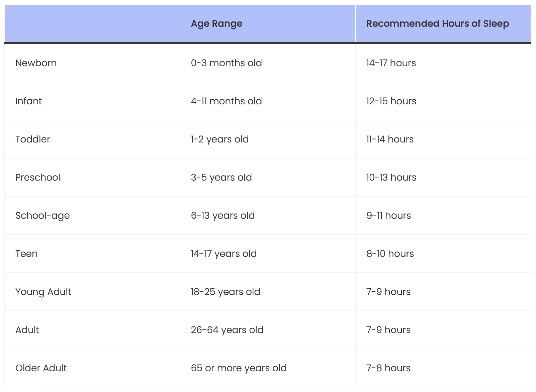The image size is (536, 392).
Task: Click the Infant row label
Action: pyautogui.click(x=29, y=101)
